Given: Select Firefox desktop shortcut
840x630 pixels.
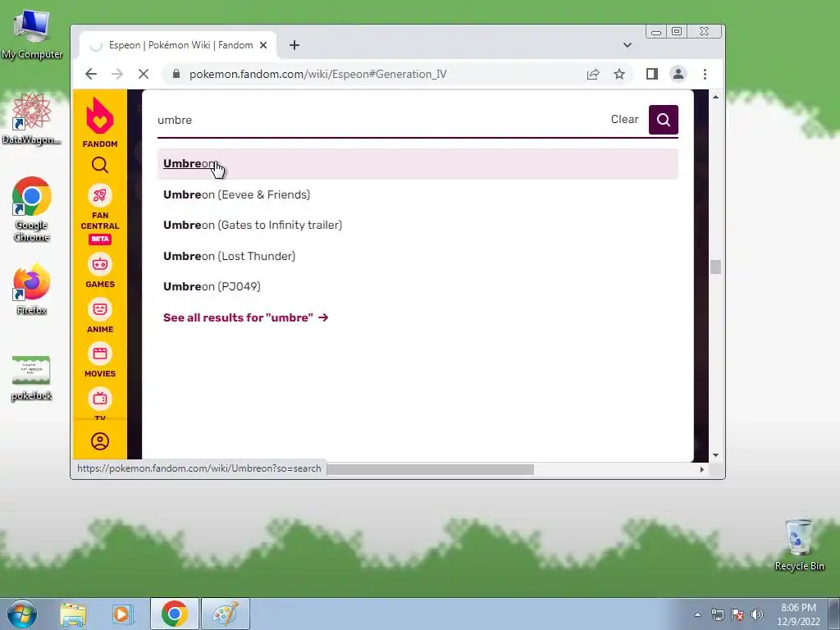Looking at the screenshot, I should 32,290.
